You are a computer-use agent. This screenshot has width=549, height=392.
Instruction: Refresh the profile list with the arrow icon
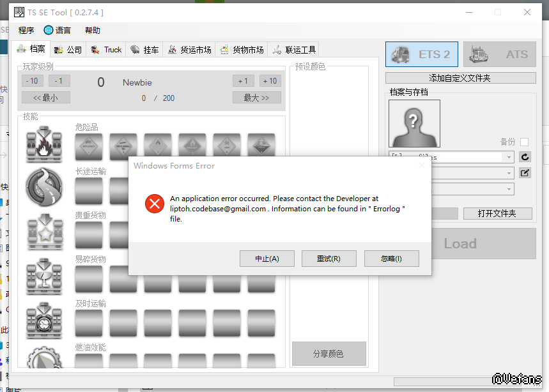click(x=525, y=157)
